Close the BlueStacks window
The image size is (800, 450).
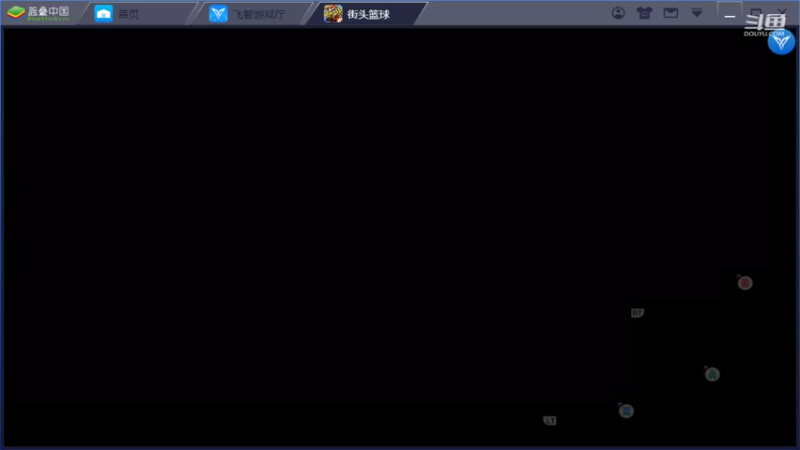coord(783,13)
